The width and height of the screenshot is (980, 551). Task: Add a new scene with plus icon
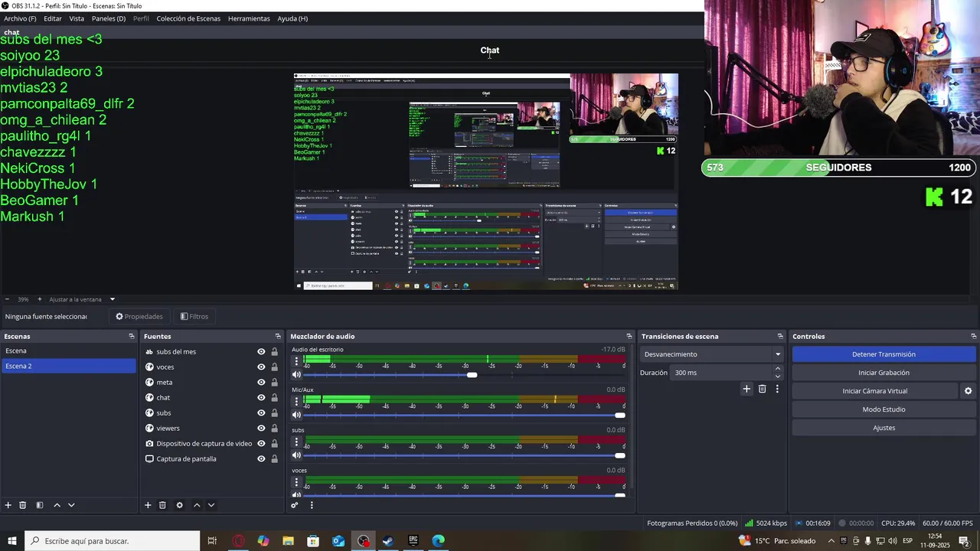pos(8,505)
